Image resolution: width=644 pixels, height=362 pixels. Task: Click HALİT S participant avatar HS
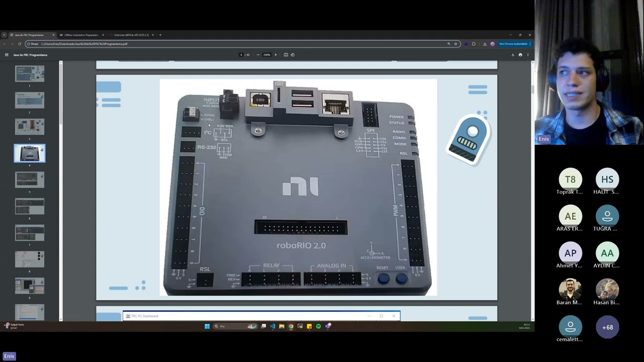coord(607,179)
